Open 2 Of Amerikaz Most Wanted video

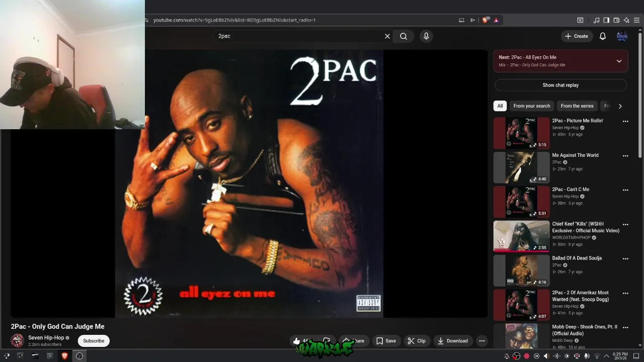pyautogui.click(x=521, y=305)
